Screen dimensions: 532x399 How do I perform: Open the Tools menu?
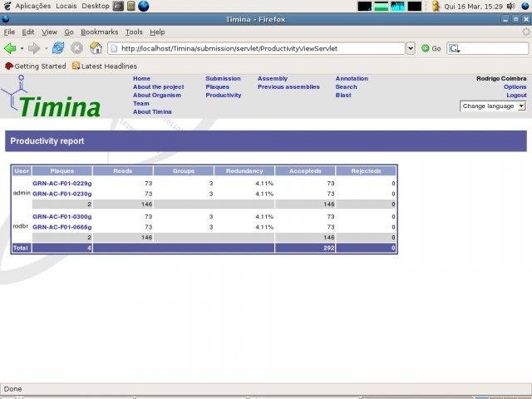134,32
